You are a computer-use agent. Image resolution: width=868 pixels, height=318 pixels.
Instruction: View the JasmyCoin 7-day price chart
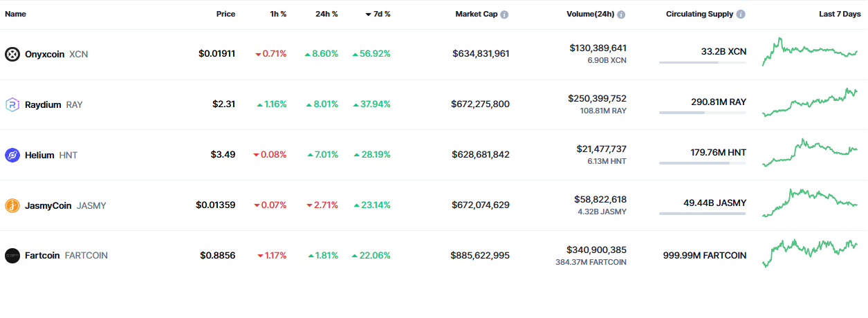[x=810, y=203]
